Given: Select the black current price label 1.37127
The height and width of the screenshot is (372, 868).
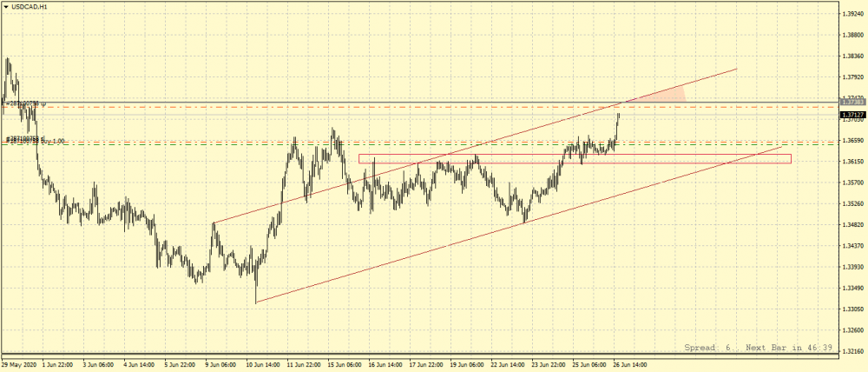Looking at the screenshot, I should coord(853,116).
